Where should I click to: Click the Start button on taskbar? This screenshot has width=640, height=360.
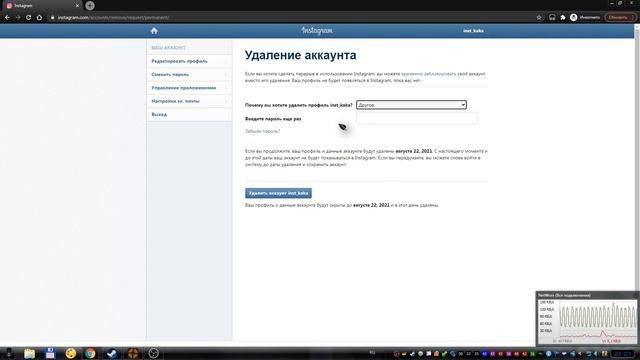(8, 353)
